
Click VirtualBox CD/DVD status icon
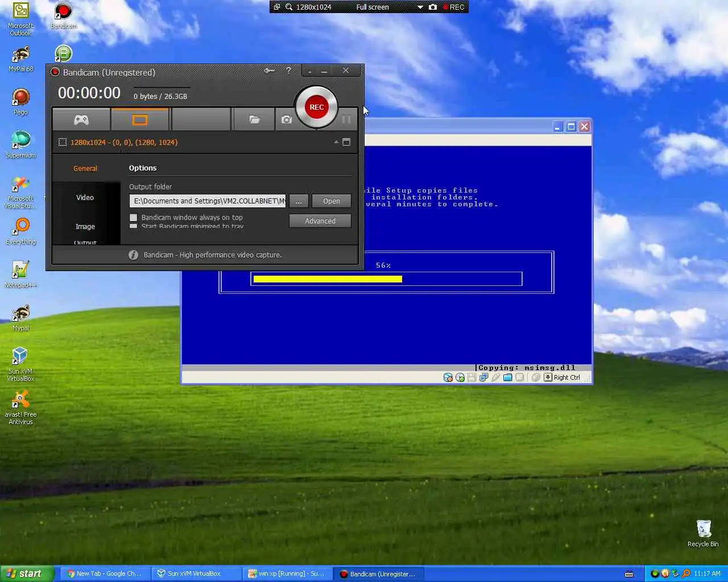point(460,377)
